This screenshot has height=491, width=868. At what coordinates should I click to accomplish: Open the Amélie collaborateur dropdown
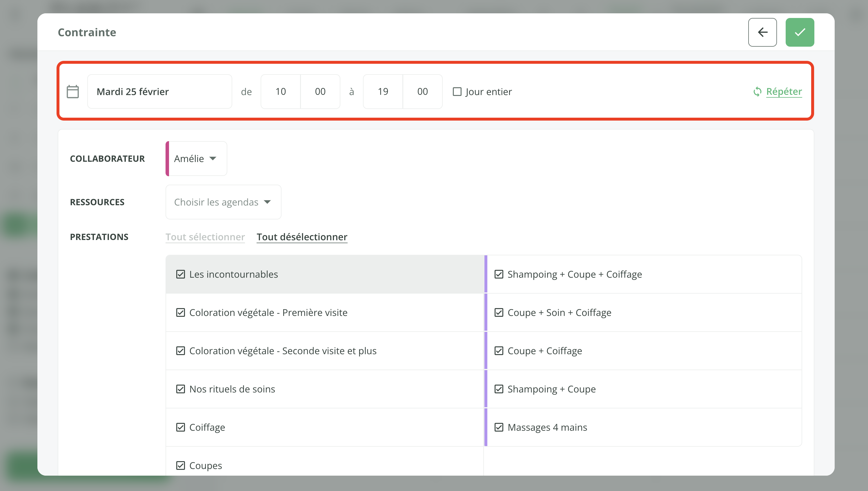coord(196,159)
